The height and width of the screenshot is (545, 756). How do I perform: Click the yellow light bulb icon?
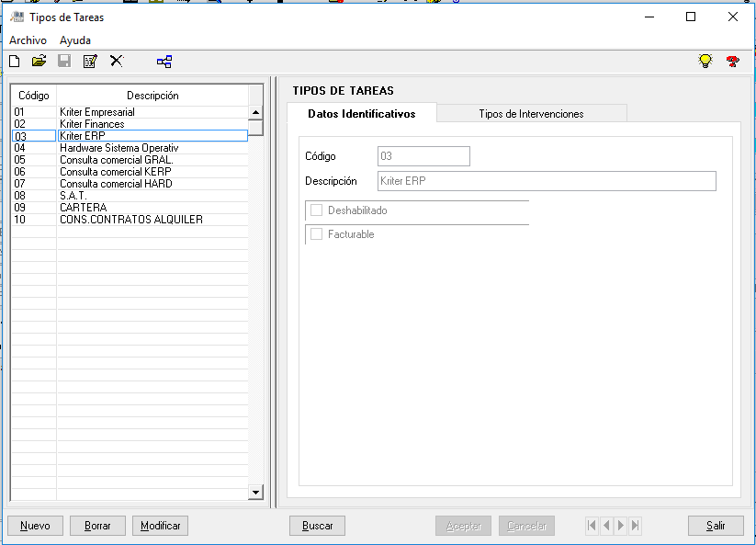click(x=705, y=62)
